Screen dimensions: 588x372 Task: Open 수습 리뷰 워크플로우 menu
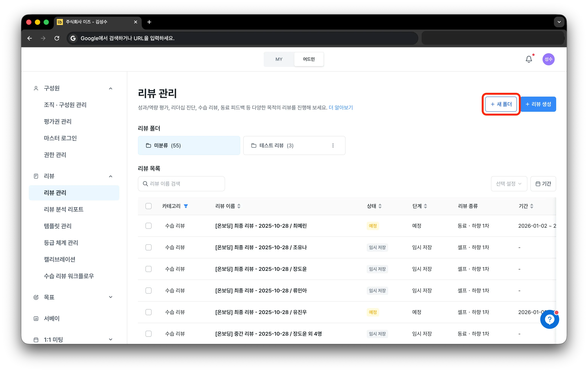pos(69,276)
